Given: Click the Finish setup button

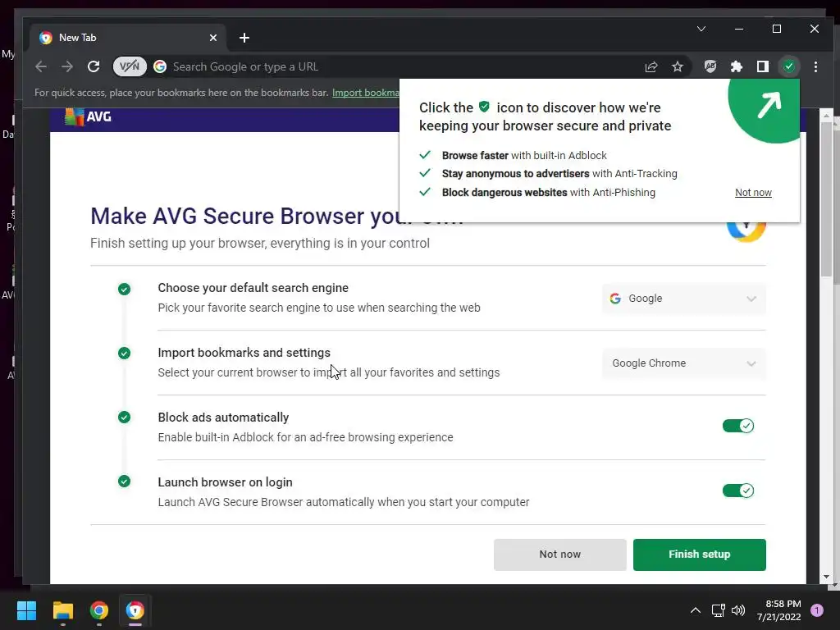Looking at the screenshot, I should (x=699, y=555).
